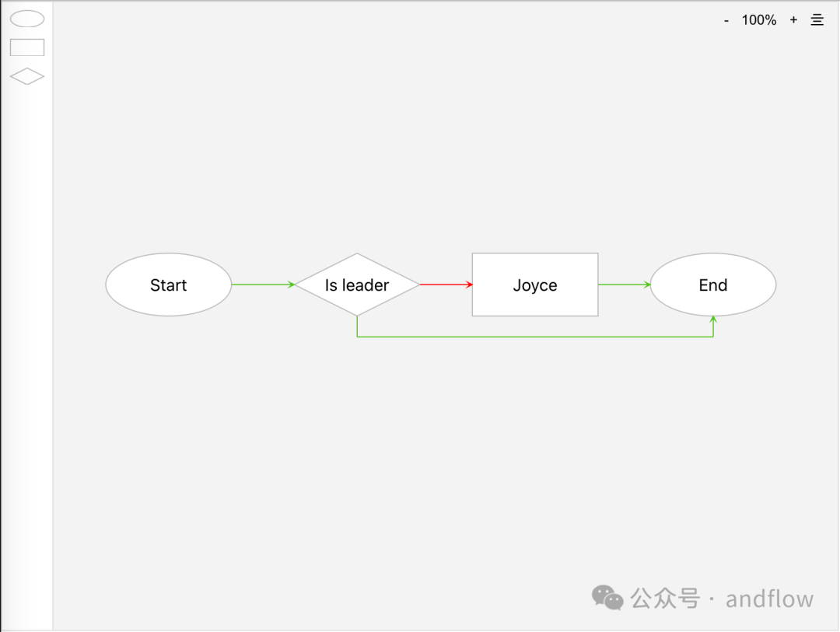This screenshot has width=840, height=632.
Task: Zoom out with the minus button
Action: tap(726, 20)
